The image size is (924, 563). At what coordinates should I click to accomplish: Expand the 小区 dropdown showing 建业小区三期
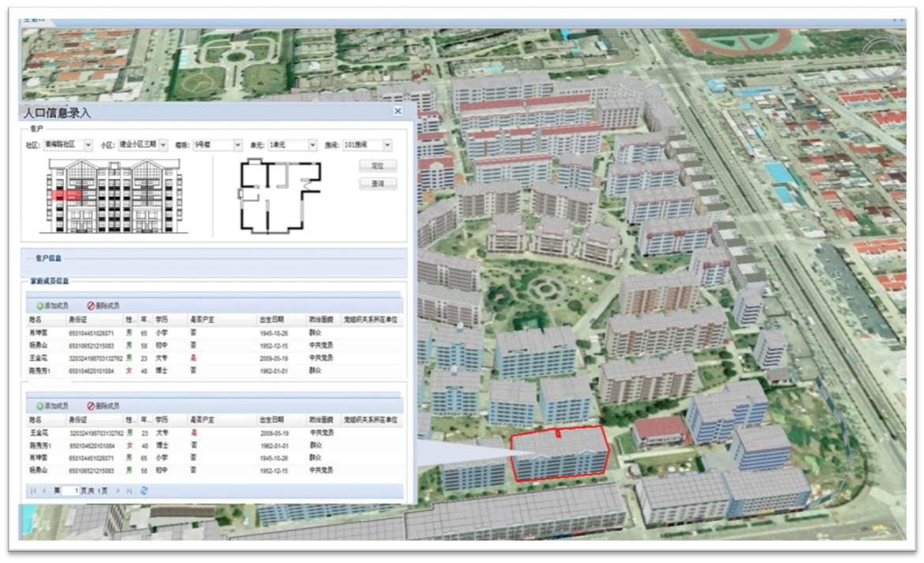click(x=163, y=145)
